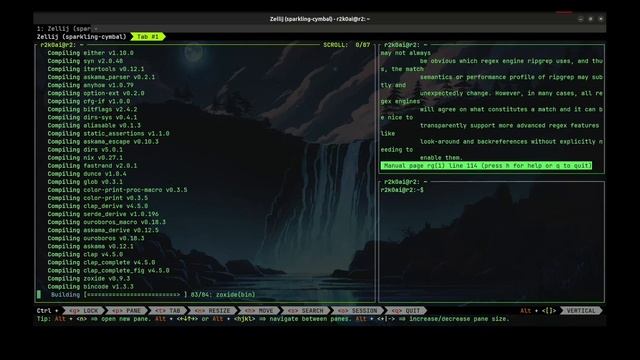Image resolution: width=640 pixels, height=360 pixels.
Task: Click 'look-around and backreferences' man page line
Action: click(511, 142)
